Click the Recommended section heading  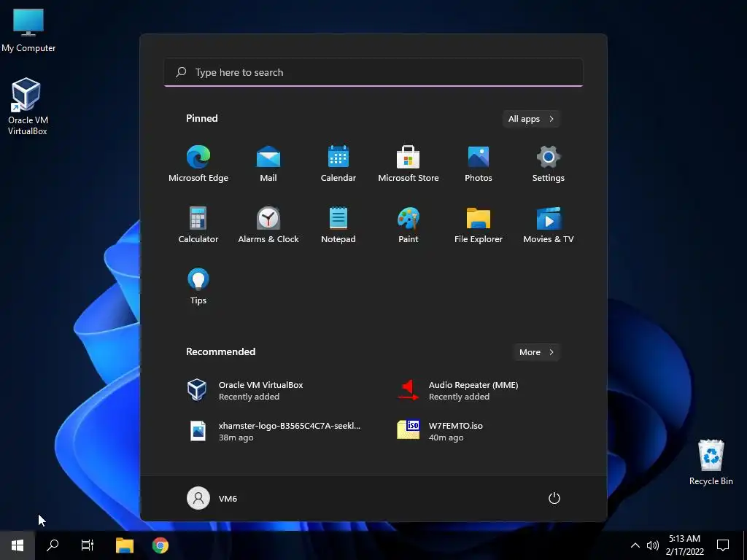(220, 351)
